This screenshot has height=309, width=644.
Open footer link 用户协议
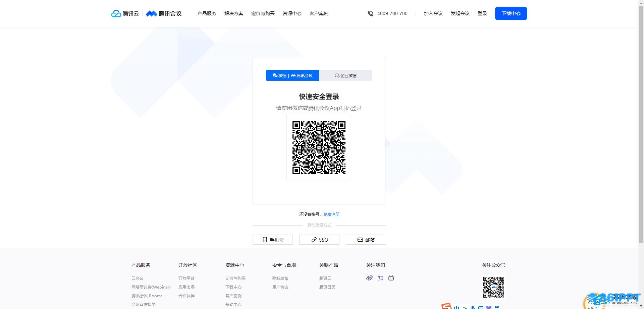[x=280, y=287]
